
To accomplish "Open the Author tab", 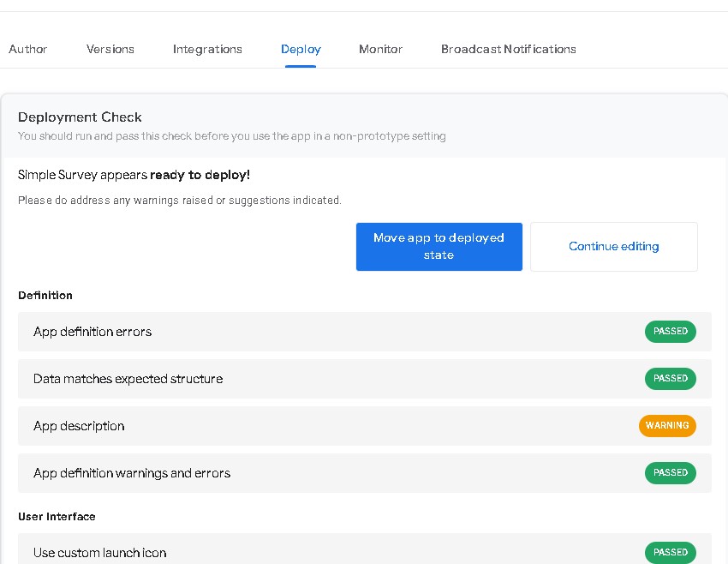I will (x=27, y=49).
